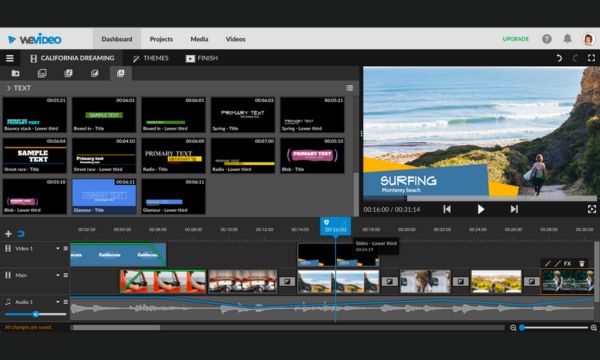Adjust the Audio 1 volume slider

click(x=36, y=314)
